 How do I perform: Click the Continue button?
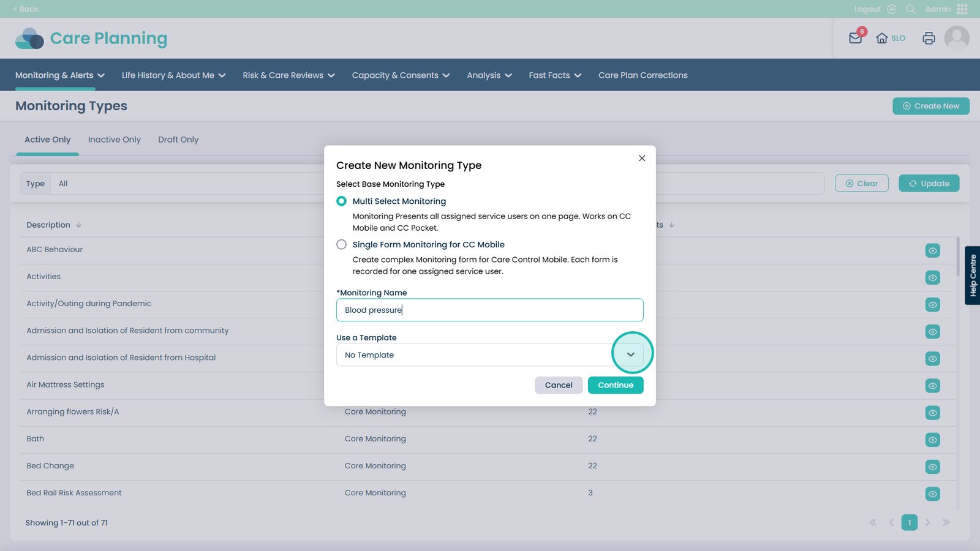615,385
